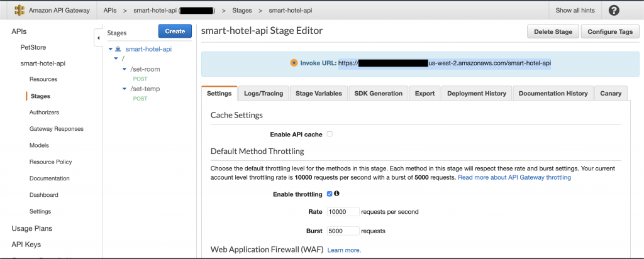The height and width of the screenshot is (259, 644).
Task: Collapse the Stages panel arrow handle
Action: point(98,38)
